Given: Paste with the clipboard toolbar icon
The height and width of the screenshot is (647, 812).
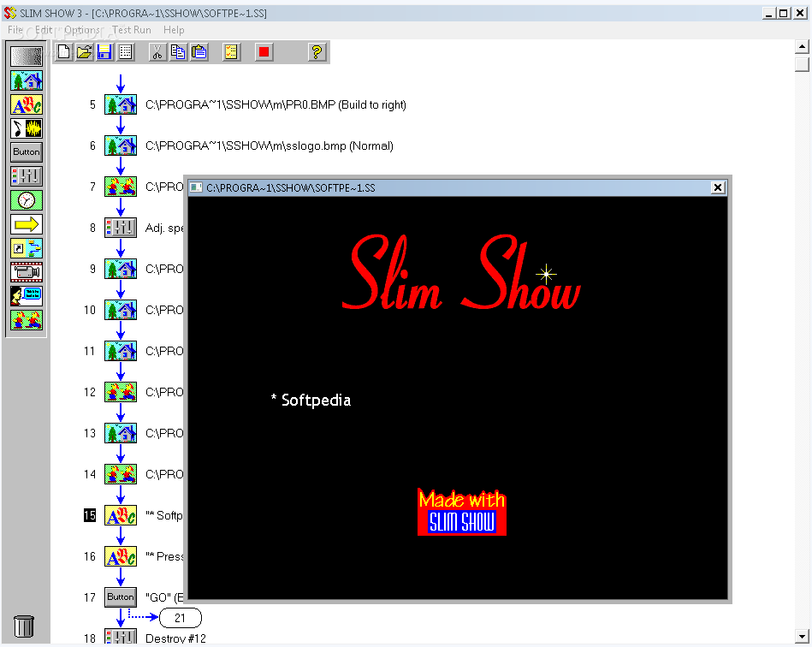Looking at the screenshot, I should [199, 52].
